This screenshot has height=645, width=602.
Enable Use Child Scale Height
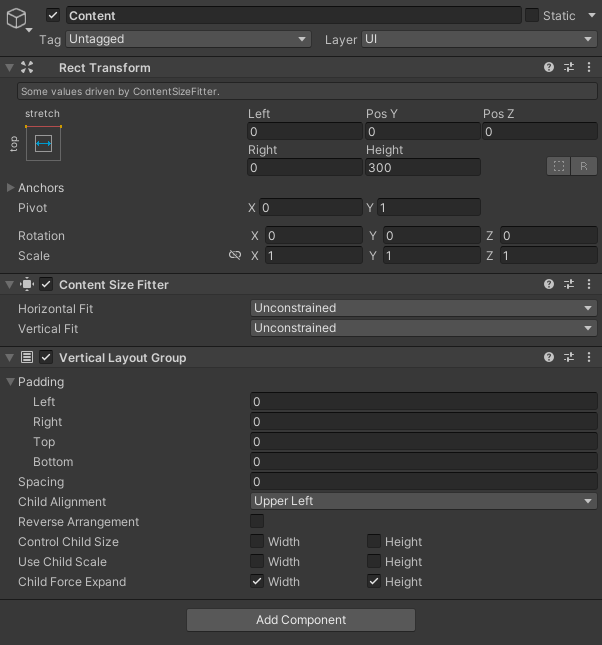coord(374,561)
